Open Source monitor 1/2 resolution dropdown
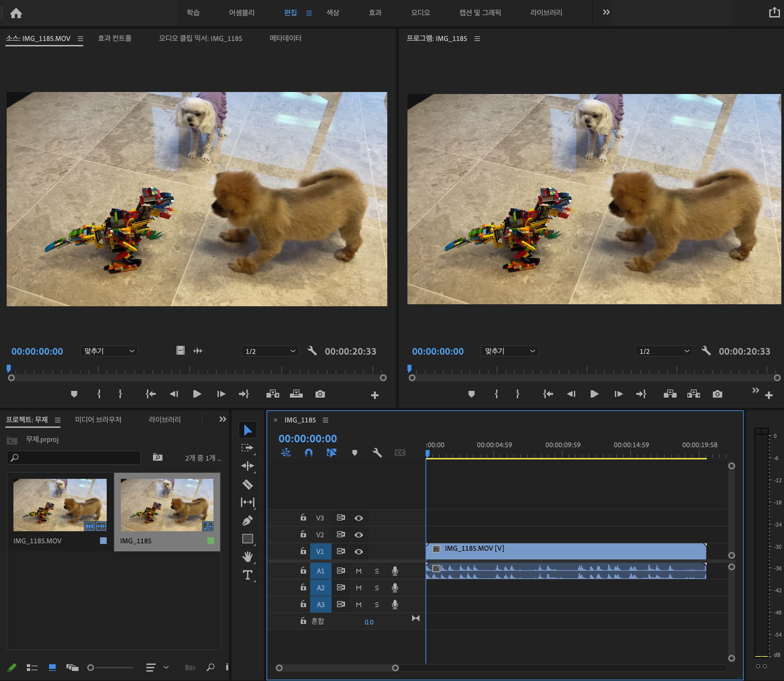The image size is (784, 681). 270,351
